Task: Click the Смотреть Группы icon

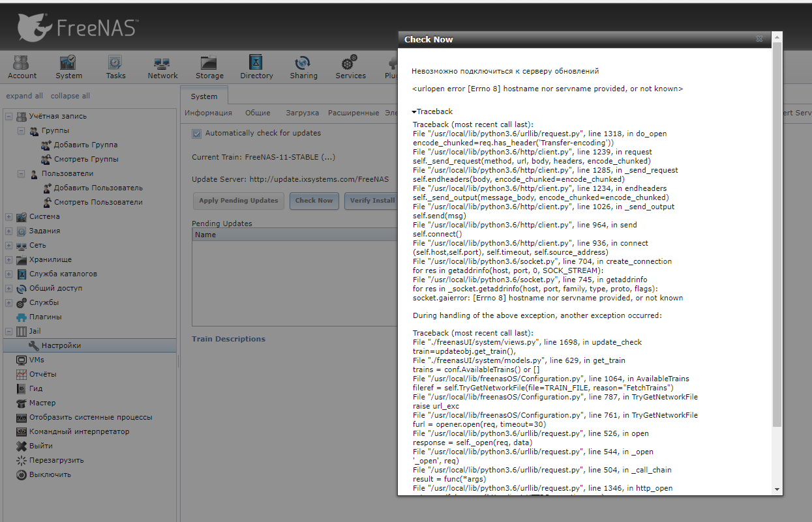Action: (x=46, y=159)
